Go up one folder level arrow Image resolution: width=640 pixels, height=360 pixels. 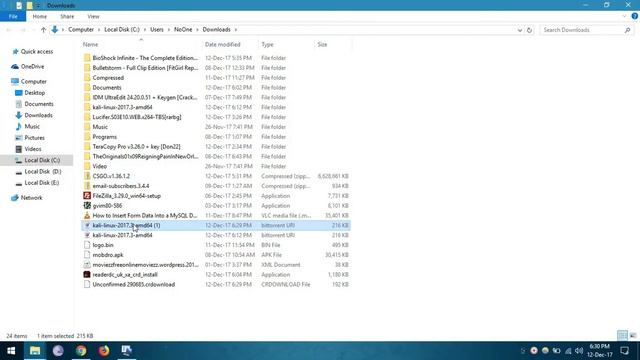point(43,29)
